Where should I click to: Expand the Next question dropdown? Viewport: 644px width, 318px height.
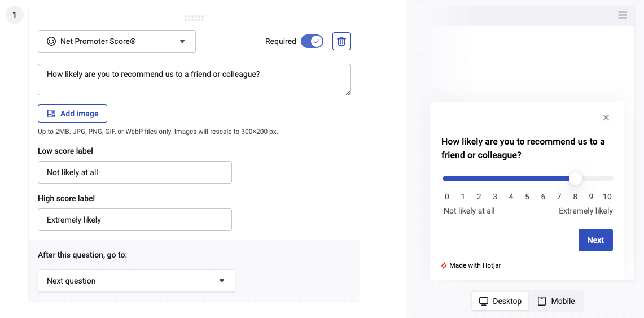(x=137, y=281)
